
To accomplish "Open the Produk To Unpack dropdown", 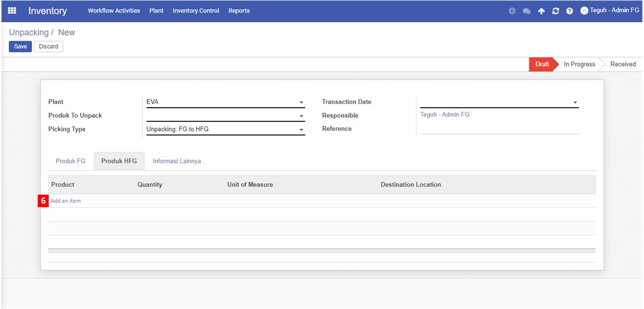I will [x=301, y=116].
